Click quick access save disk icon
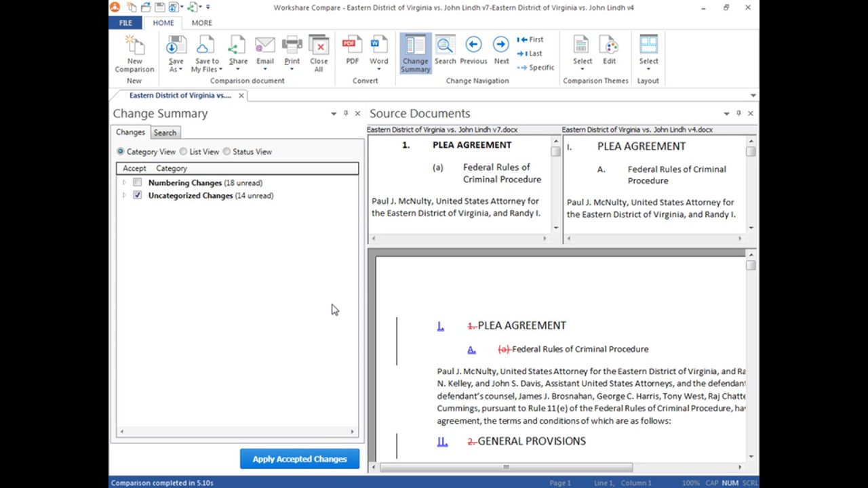 click(160, 7)
